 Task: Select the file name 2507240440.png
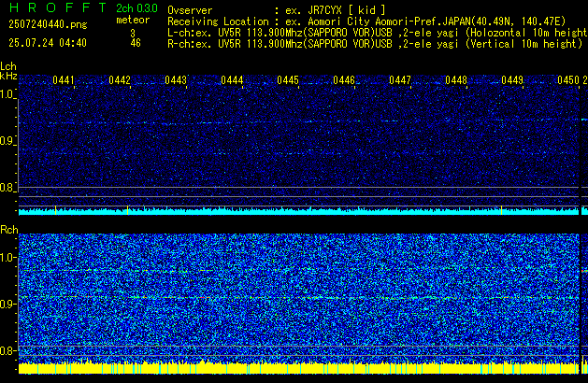tap(48, 24)
